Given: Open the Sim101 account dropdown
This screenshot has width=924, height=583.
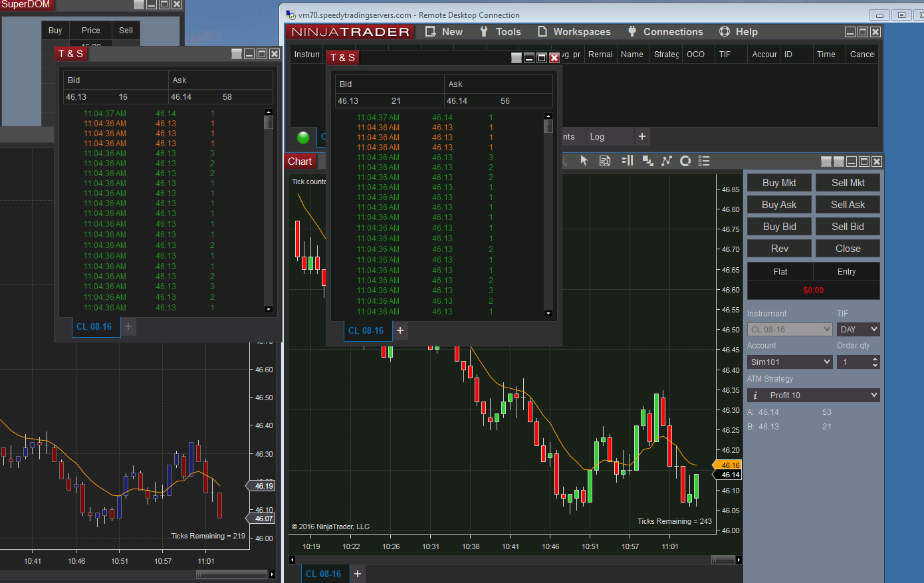Looking at the screenshot, I should [x=790, y=362].
